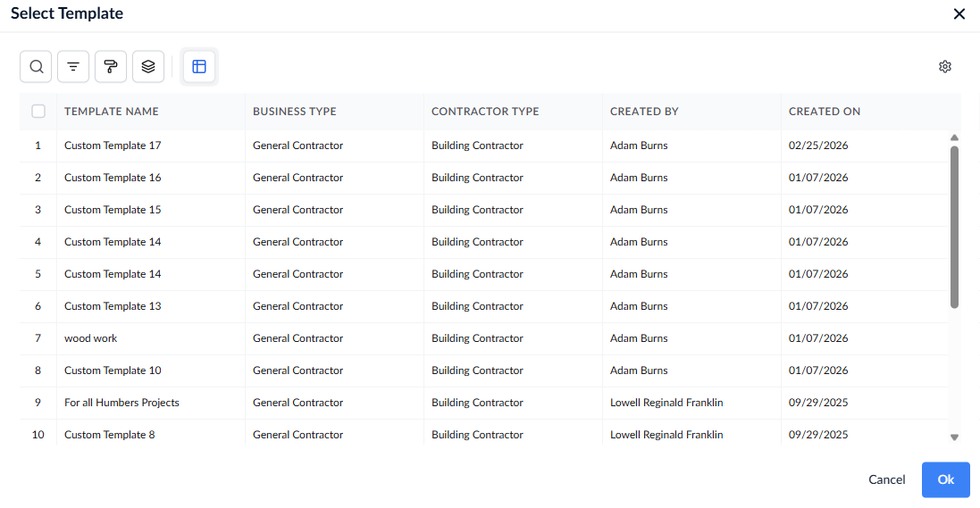Switch to the table view icon
Viewport: 980px width, 508px height.
[x=198, y=67]
